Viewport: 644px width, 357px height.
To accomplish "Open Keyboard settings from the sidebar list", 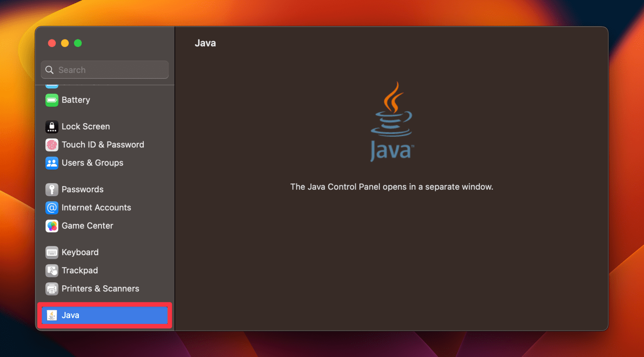I will coord(80,252).
